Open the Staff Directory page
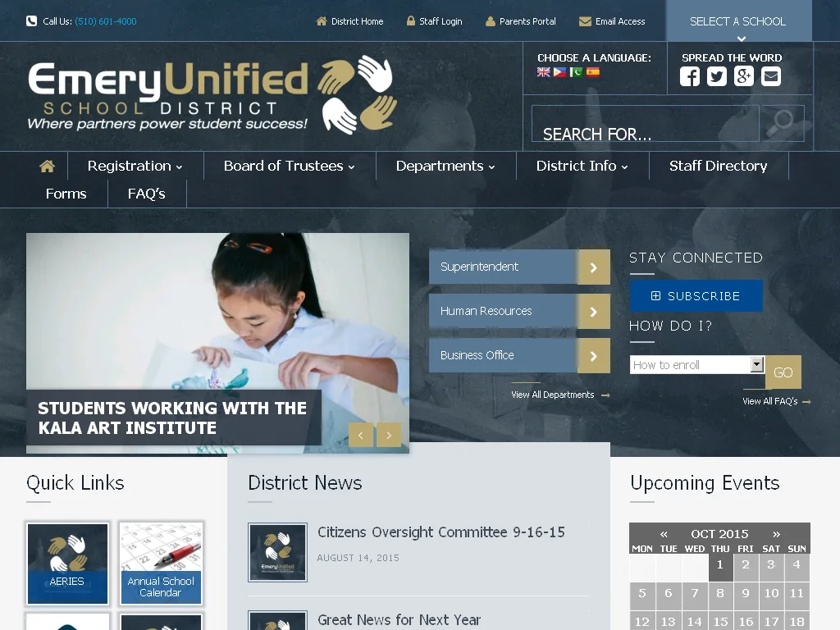 pos(718,166)
